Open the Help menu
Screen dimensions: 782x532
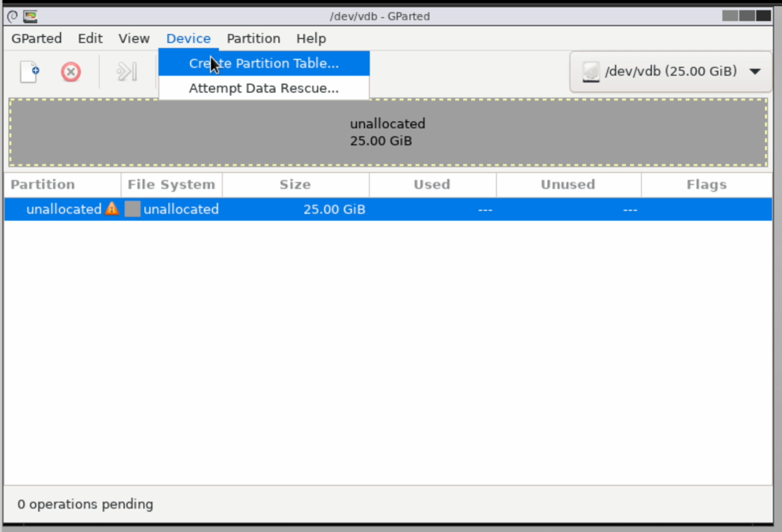point(311,39)
